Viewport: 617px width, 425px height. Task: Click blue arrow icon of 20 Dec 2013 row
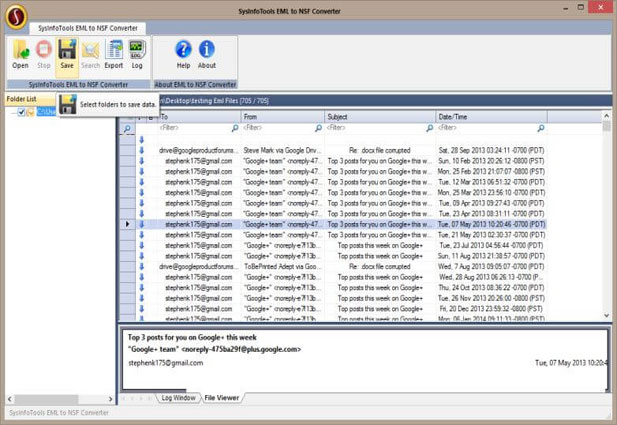click(x=142, y=309)
